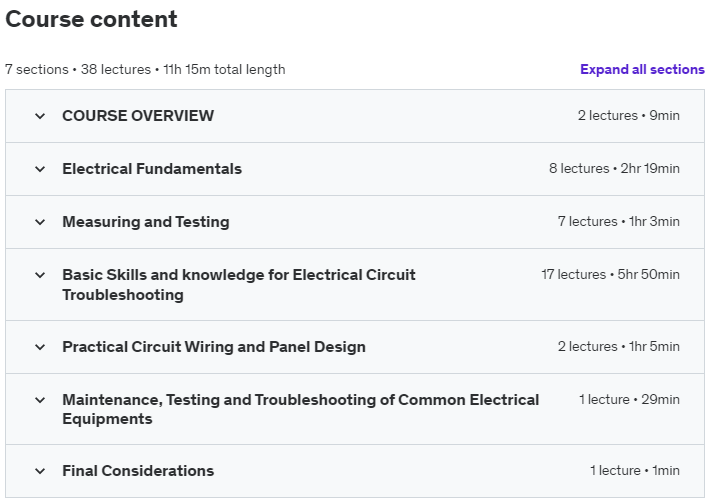Click the chevron for Basic Skills section

[x=40, y=275]
